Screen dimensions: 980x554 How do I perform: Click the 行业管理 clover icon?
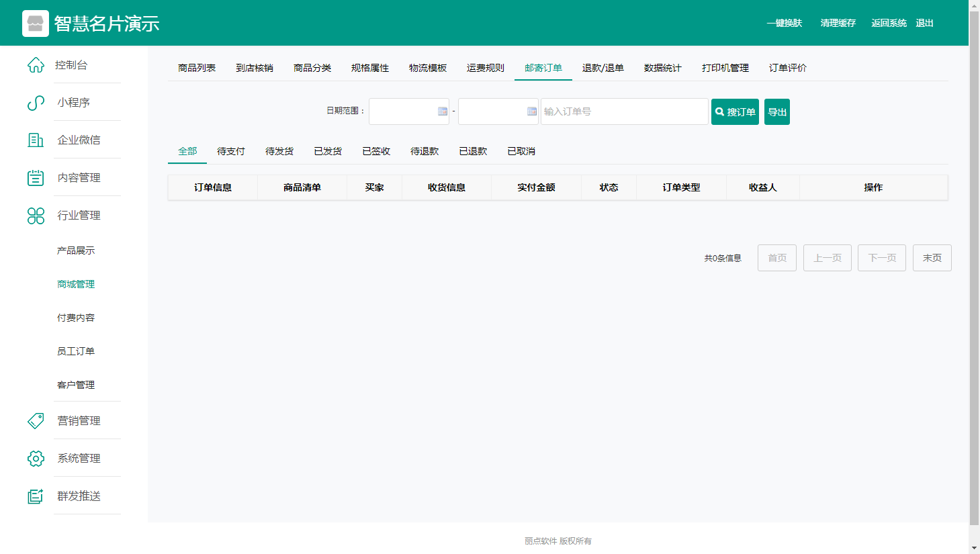click(36, 216)
